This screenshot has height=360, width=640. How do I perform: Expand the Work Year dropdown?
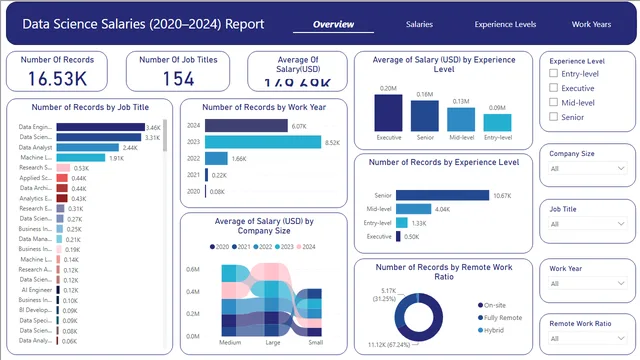pos(587,283)
